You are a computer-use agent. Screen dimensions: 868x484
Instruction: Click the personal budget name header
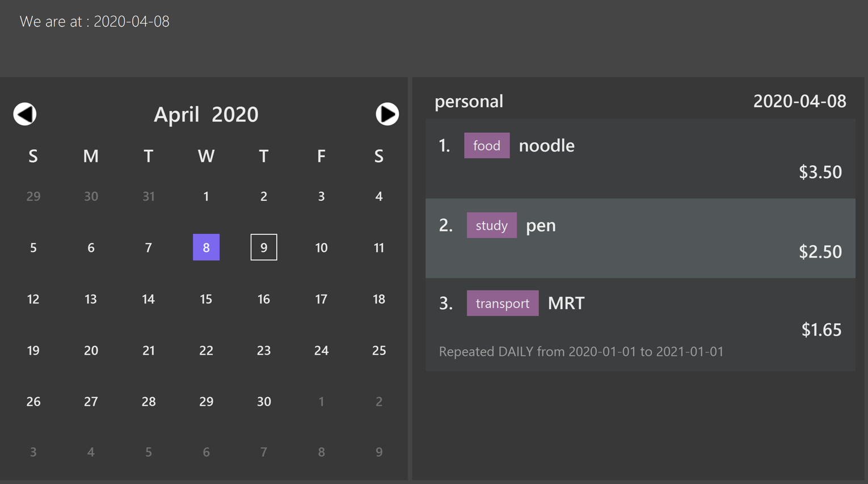pyautogui.click(x=469, y=101)
